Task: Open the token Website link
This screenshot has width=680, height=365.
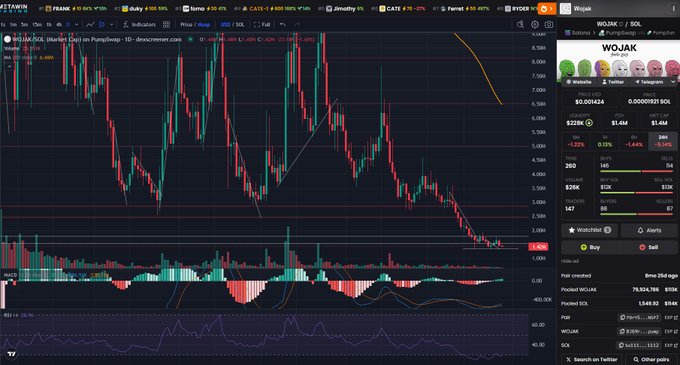Action: tap(579, 82)
